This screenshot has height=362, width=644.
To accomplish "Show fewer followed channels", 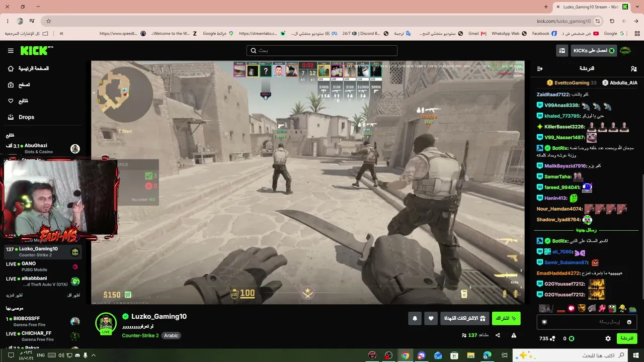I will 73,295.
